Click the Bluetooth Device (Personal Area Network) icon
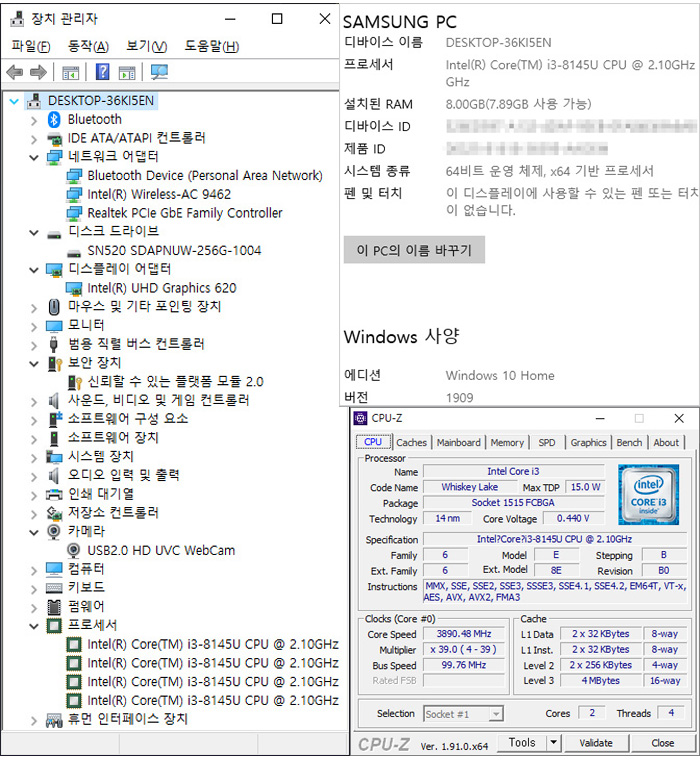The height and width of the screenshot is (761, 700). [x=74, y=175]
